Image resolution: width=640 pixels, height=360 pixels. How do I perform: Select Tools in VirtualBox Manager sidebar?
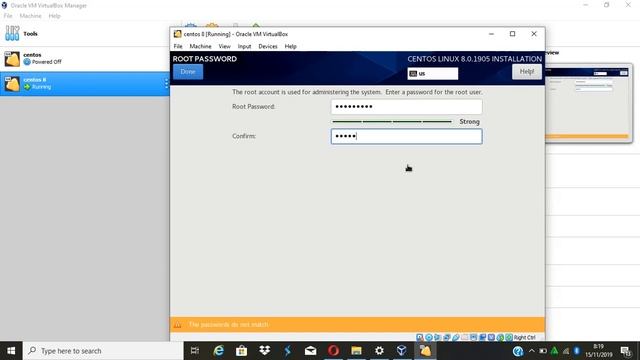84,34
